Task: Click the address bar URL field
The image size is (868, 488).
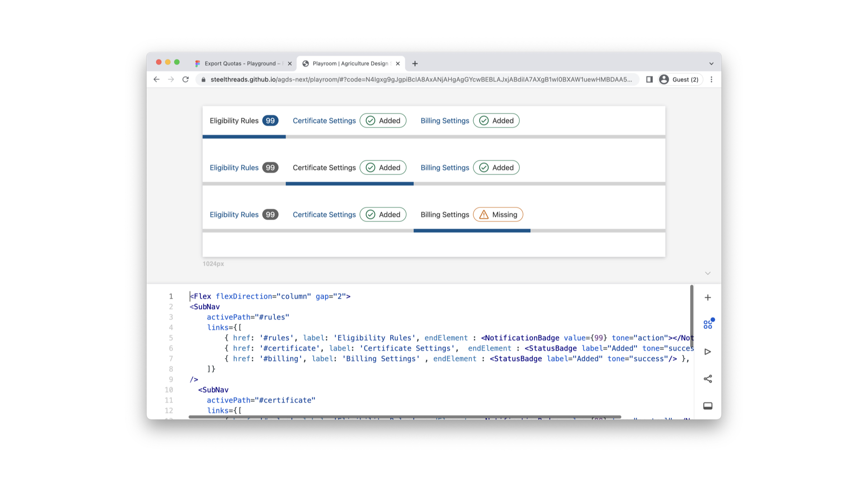Action: click(x=420, y=80)
